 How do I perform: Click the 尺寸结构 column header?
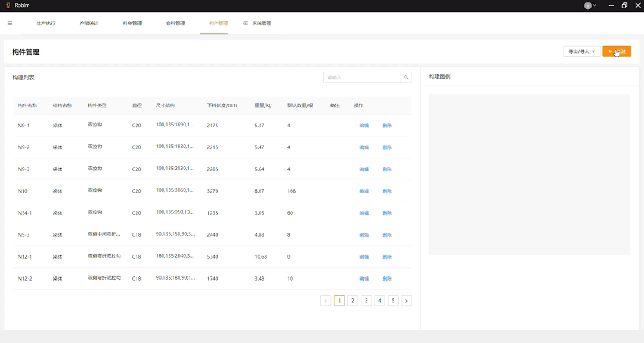click(165, 106)
